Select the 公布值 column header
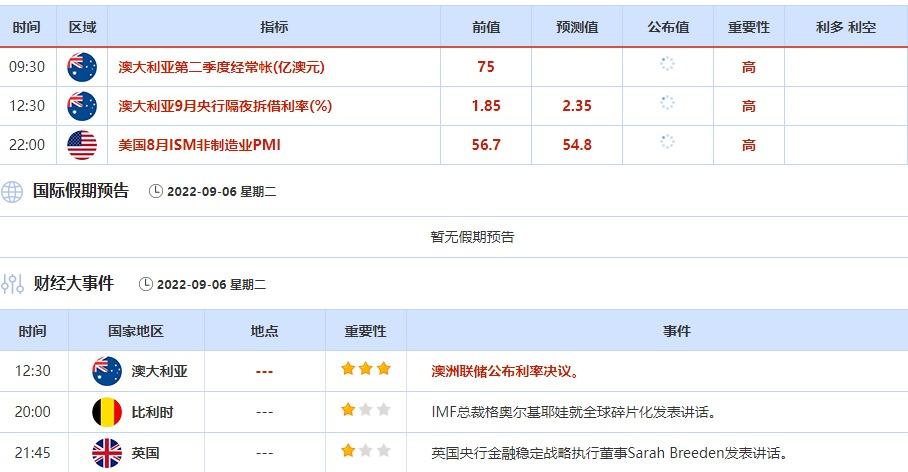Viewport: 908px width, 472px height. (x=667, y=27)
